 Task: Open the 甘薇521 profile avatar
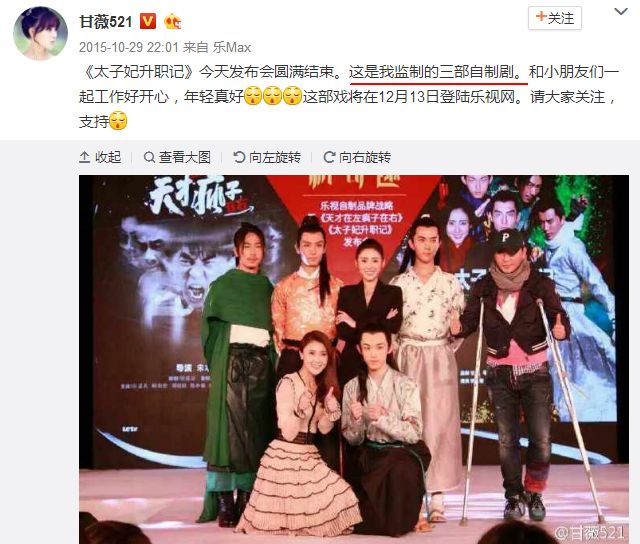[41, 34]
